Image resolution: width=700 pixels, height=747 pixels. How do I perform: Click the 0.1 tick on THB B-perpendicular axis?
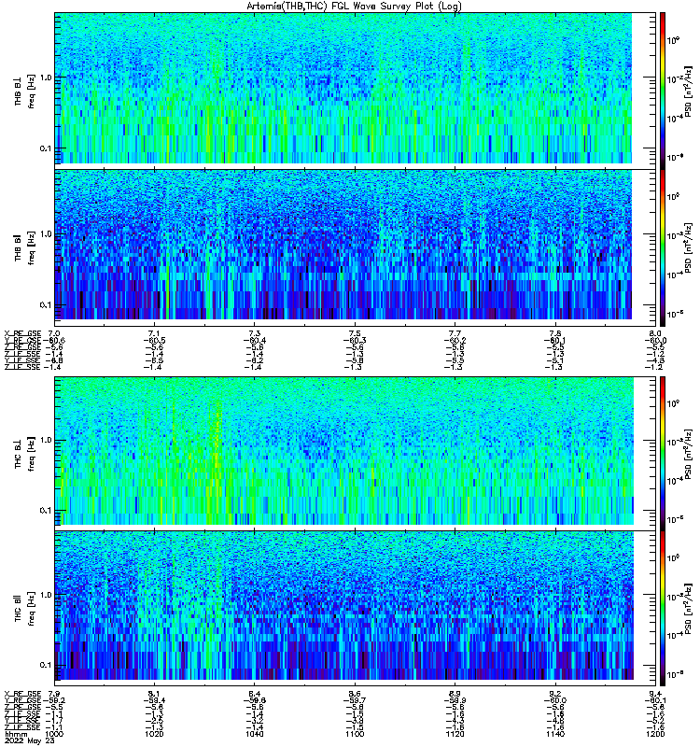(45, 148)
